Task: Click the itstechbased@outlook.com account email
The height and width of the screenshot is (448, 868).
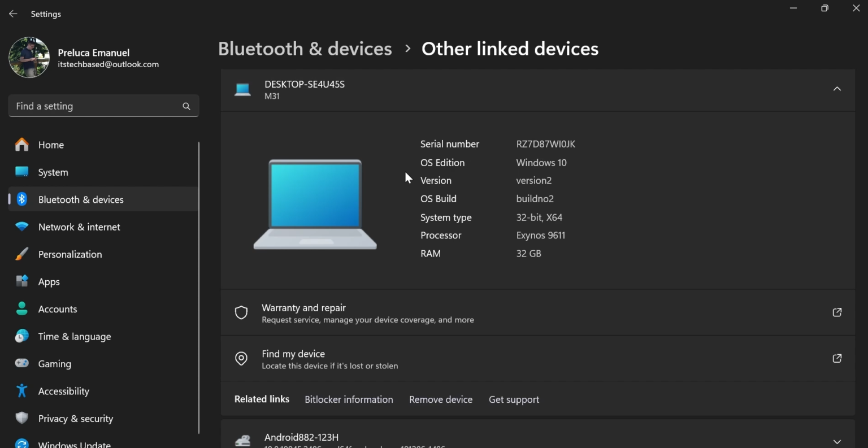Action: pos(108,64)
